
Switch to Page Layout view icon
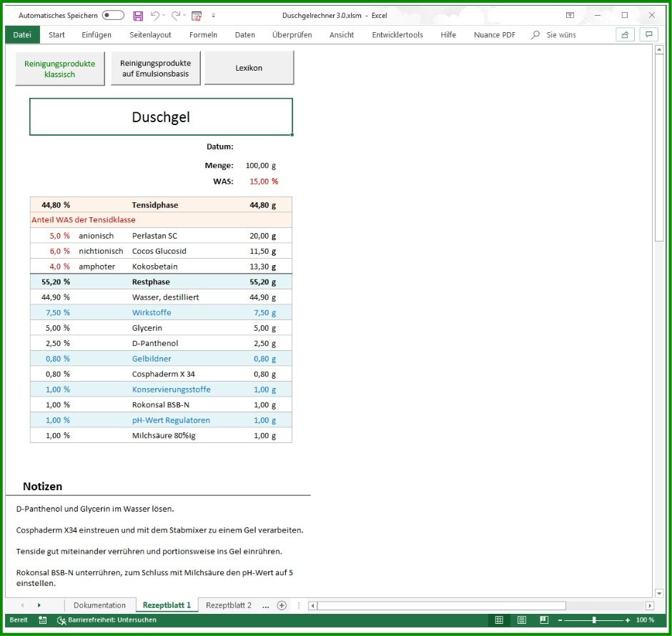click(x=522, y=620)
